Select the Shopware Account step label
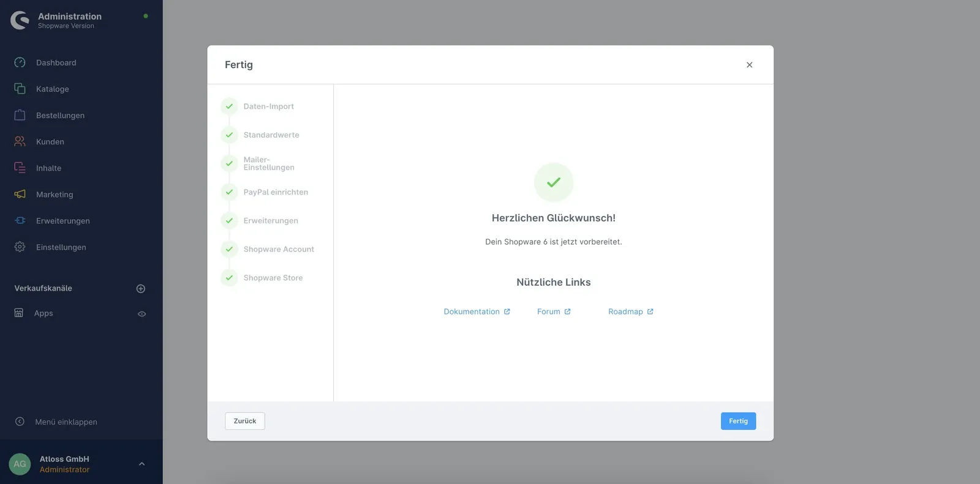Image resolution: width=980 pixels, height=484 pixels. click(x=279, y=249)
